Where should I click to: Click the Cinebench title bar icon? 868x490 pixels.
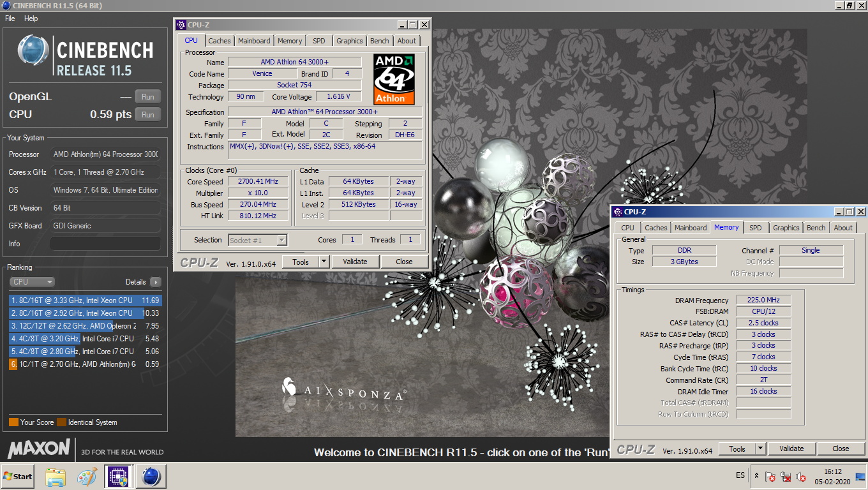pos(6,6)
